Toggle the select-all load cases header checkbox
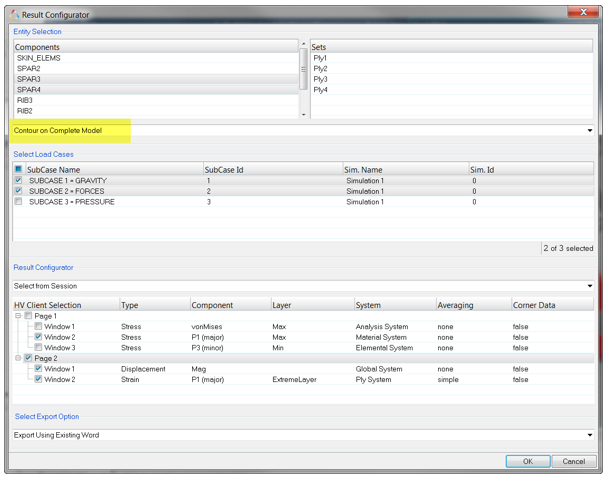Screen dimensions: 607x477 (19, 170)
